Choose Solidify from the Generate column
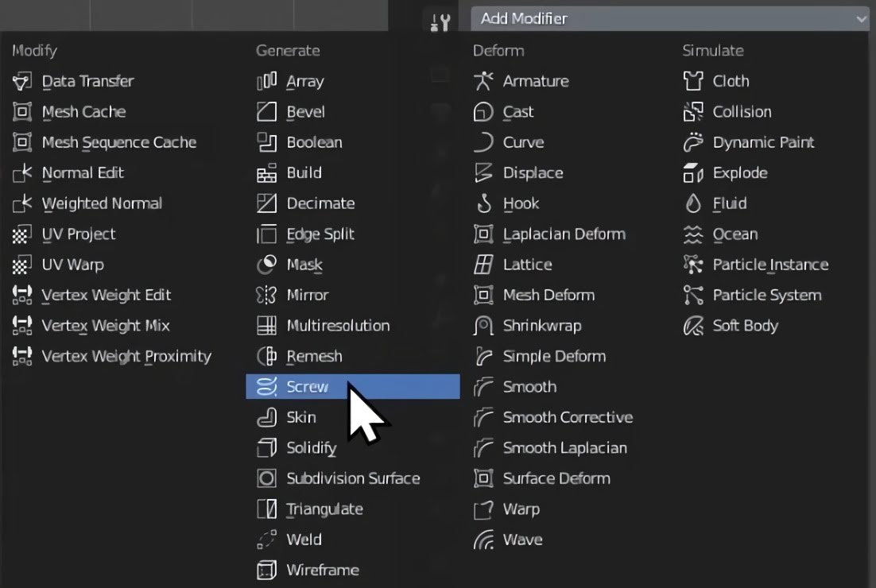Viewport: 876px width, 588px height. coord(311,448)
